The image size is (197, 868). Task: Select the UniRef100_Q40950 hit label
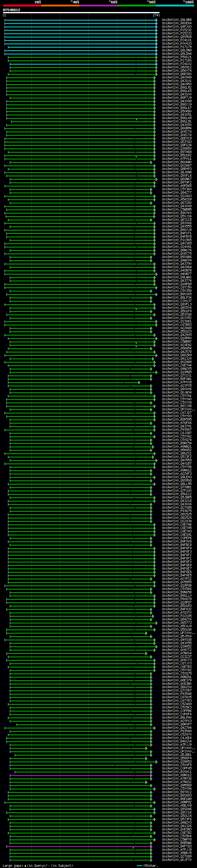[x=177, y=84]
